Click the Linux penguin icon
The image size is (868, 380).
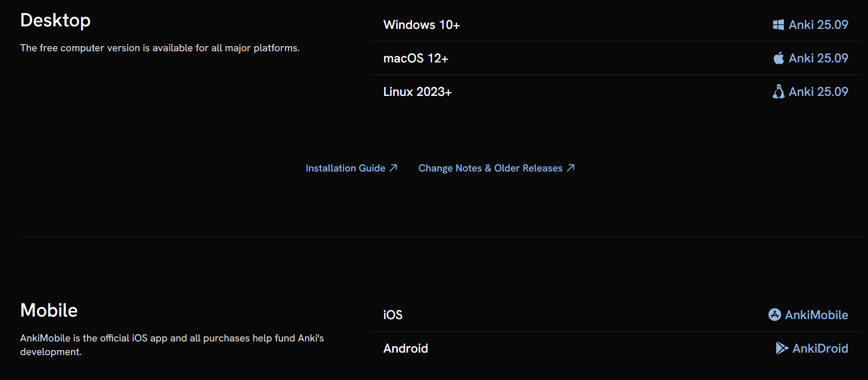click(x=778, y=91)
